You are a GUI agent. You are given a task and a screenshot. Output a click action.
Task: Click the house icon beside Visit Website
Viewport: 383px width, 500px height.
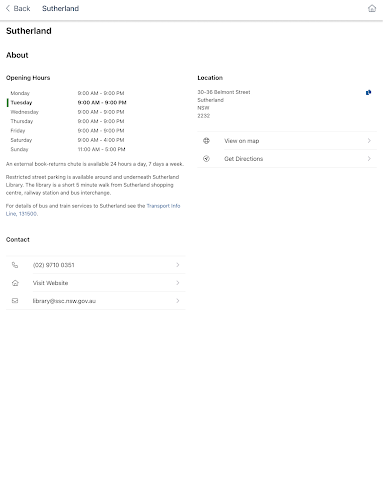(15, 283)
